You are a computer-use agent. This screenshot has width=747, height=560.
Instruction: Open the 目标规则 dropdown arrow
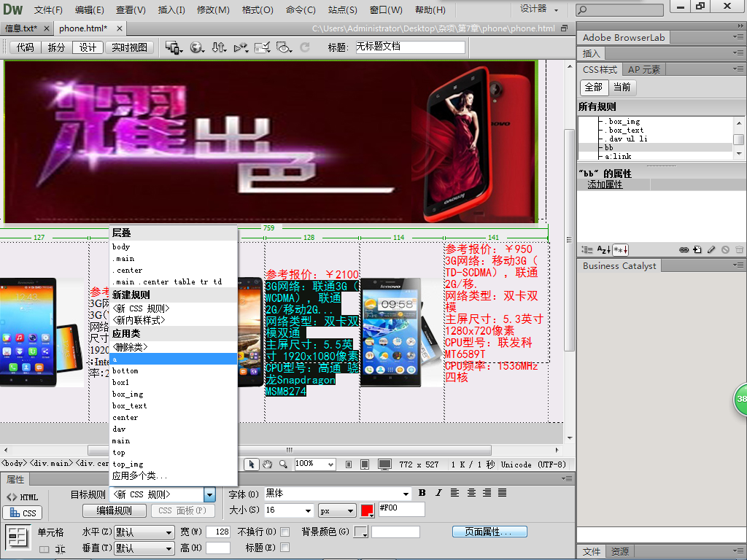click(x=209, y=495)
